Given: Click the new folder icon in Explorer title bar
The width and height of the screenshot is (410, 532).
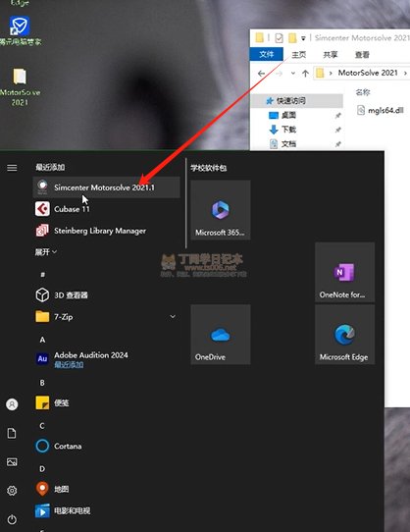Looking at the screenshot, I should coord(292,37).
